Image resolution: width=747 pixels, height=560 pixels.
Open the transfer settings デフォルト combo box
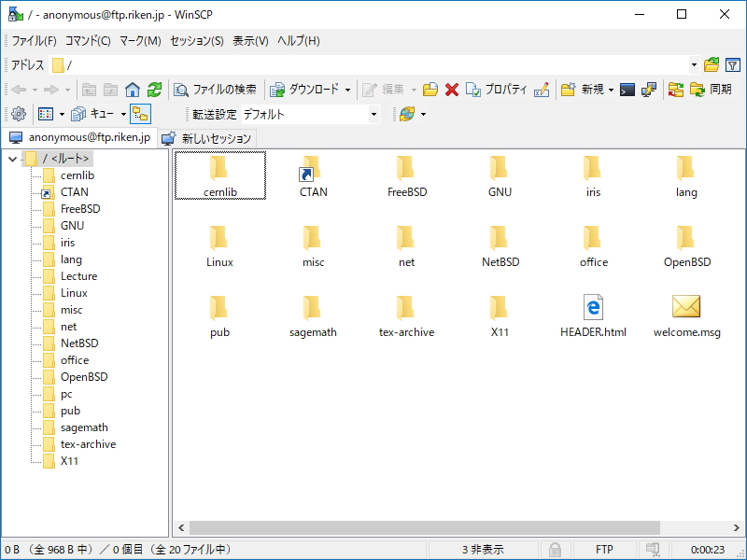click(x=311, y=114)
